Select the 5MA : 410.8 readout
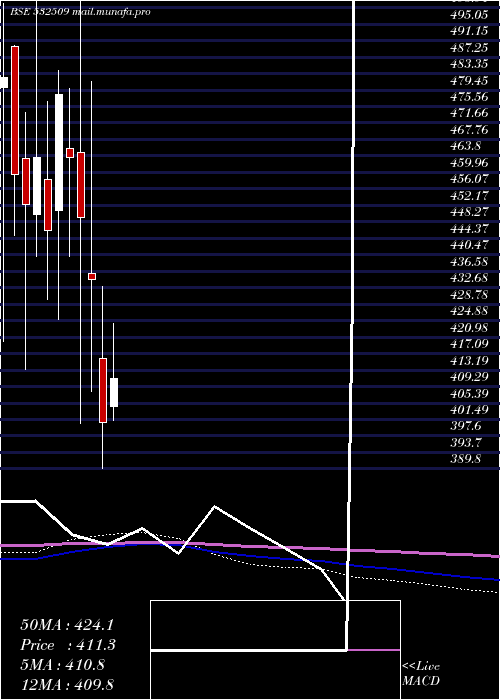 pos(62,665)
